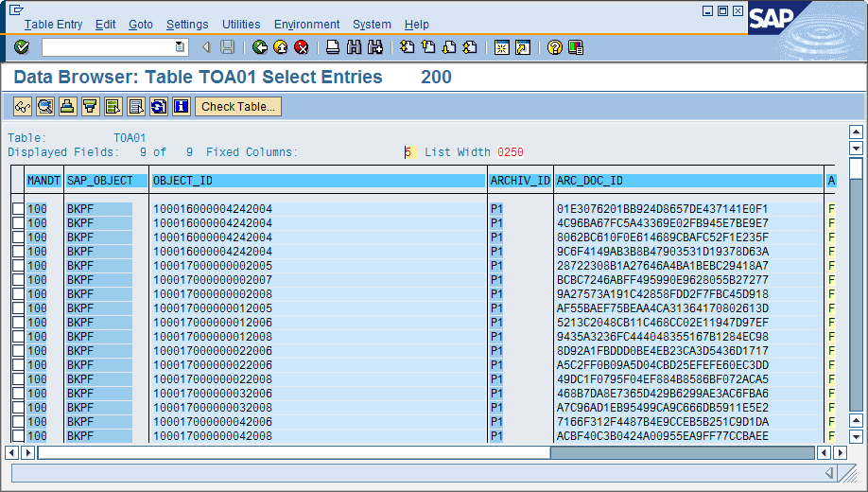Click the Print icon in standard toolbar

pos(333,47)
